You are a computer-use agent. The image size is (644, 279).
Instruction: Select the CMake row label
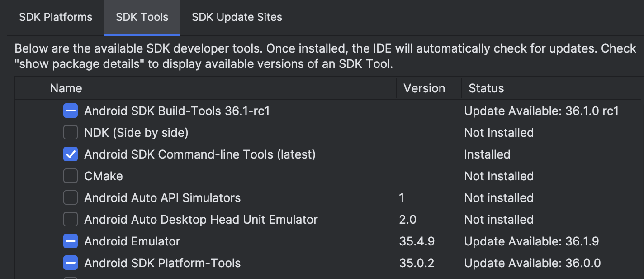click(104, 176)
